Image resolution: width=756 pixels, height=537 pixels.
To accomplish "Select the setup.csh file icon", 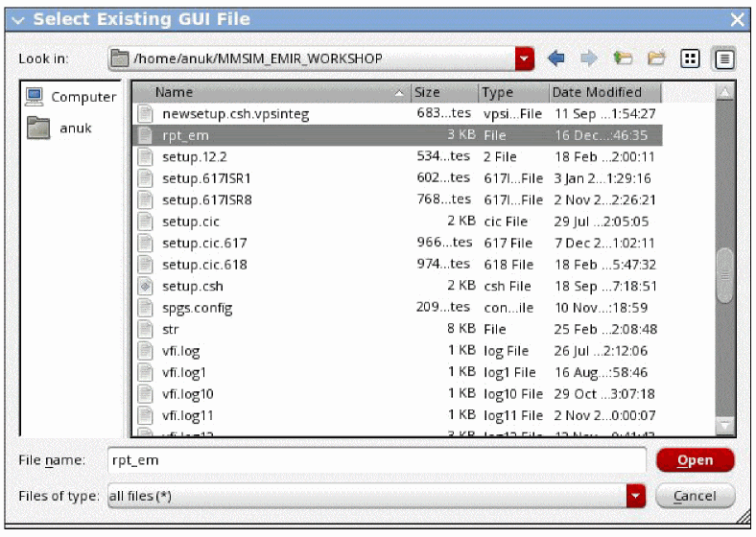I will coord(145,286).
